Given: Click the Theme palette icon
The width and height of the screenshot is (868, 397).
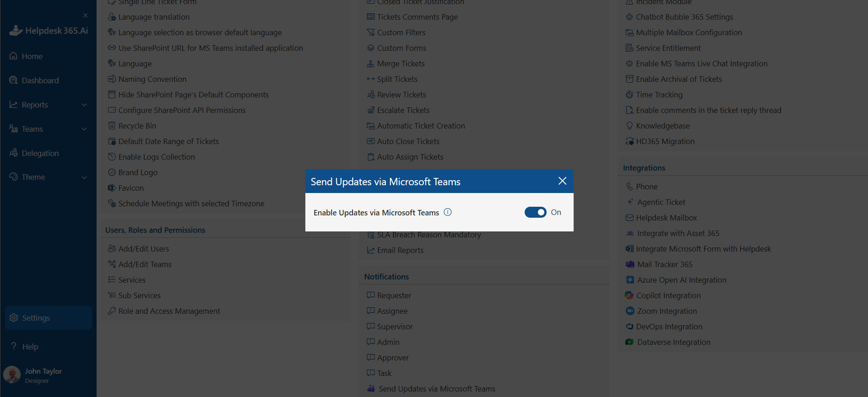Looking at the screenshot, I should [x=13, y=177].
